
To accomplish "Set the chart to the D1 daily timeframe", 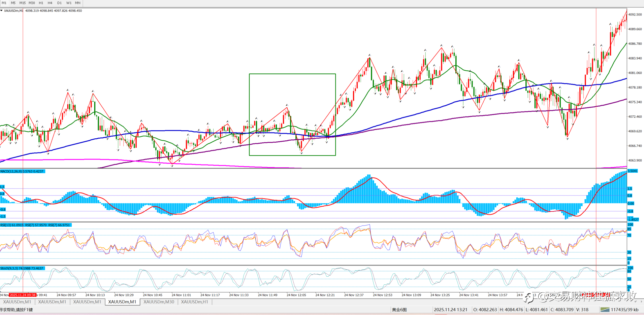I will [59, 3].
